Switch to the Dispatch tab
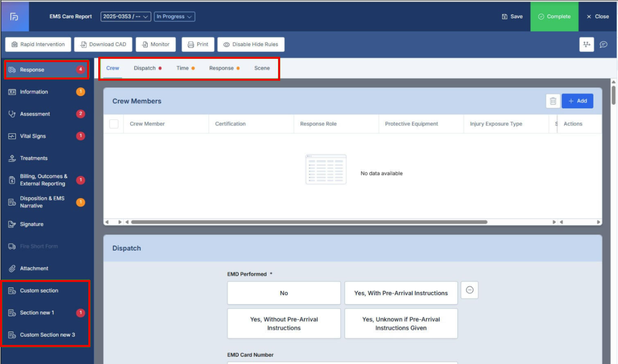This screenshot has height=364, width=618. pos(145,68)
